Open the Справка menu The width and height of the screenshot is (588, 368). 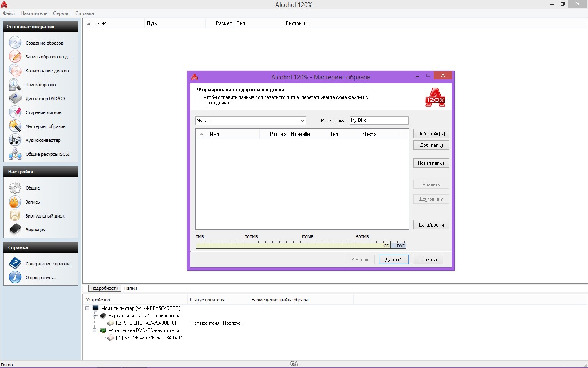[85, 13]
